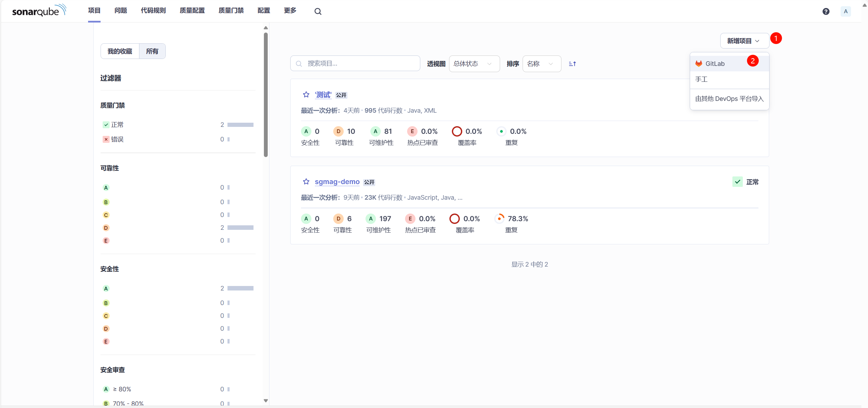868x408 pixels.
Task: Favorite the sgmag-demo project star
Action: [306, 182]
